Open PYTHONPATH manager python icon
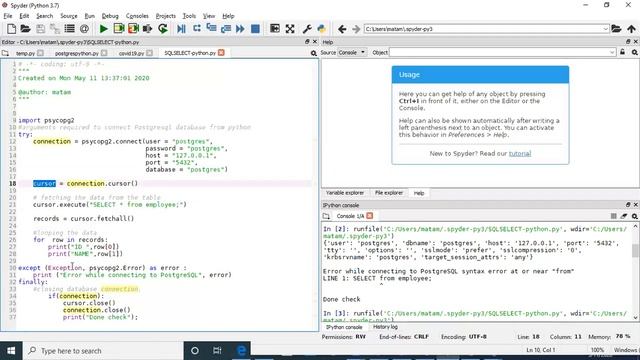Screen dimensions: 640x360 point(322,29)
